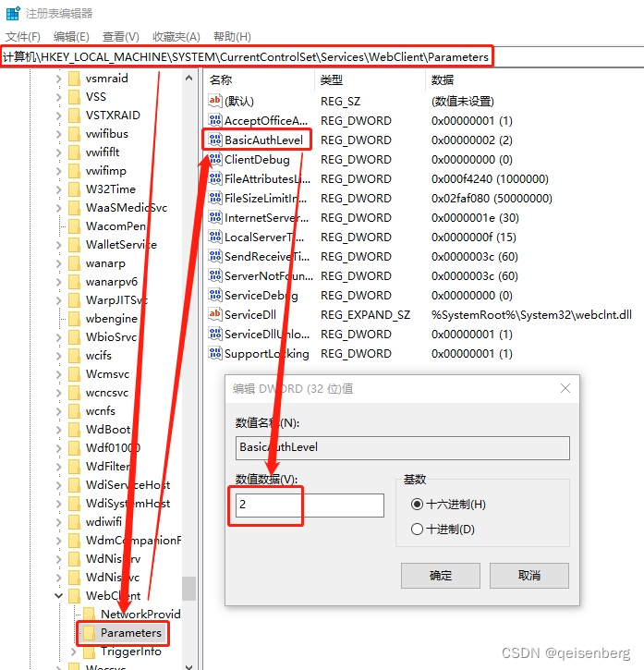Image resolution: width=644 pixels, height=670 pixels.
Task: Click the wcifs folder icon
Action: tap(74, 356)
